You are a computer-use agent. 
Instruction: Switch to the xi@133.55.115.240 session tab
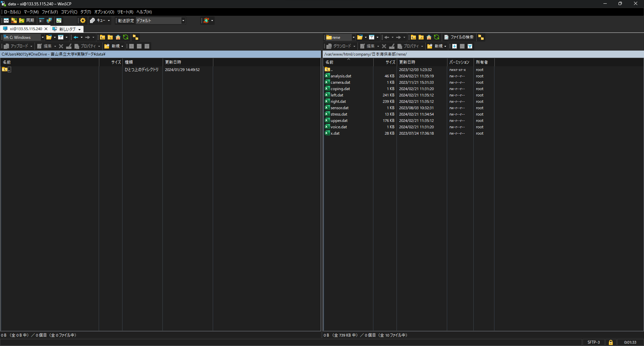26,29
